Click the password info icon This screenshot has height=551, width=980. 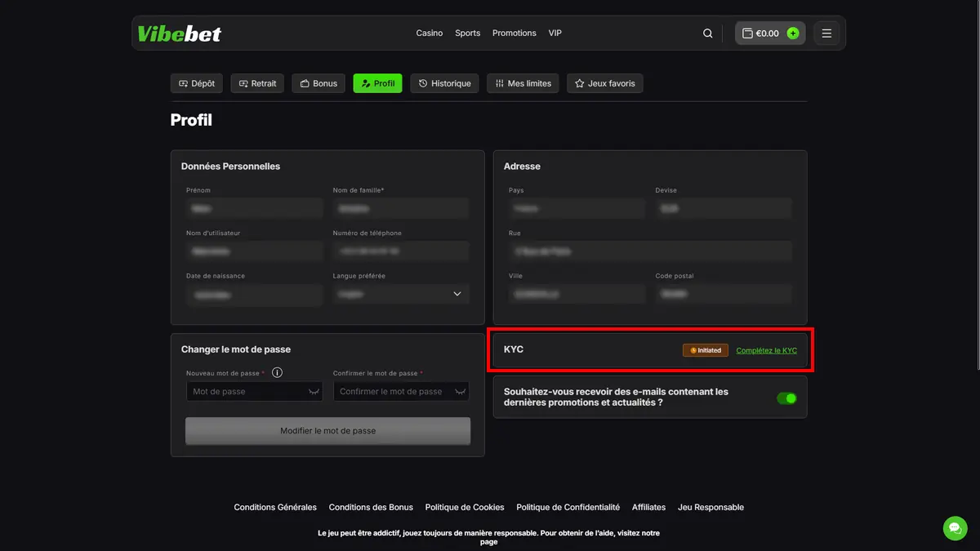277,373
